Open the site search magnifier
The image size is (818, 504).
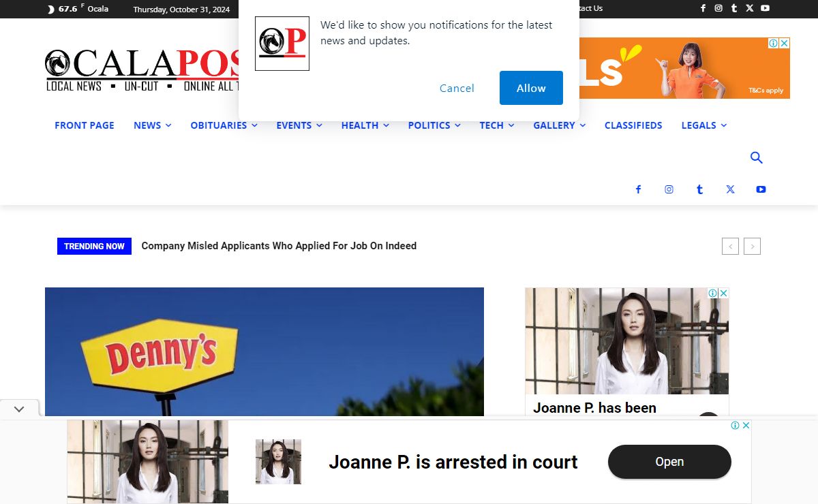(756, 158)
